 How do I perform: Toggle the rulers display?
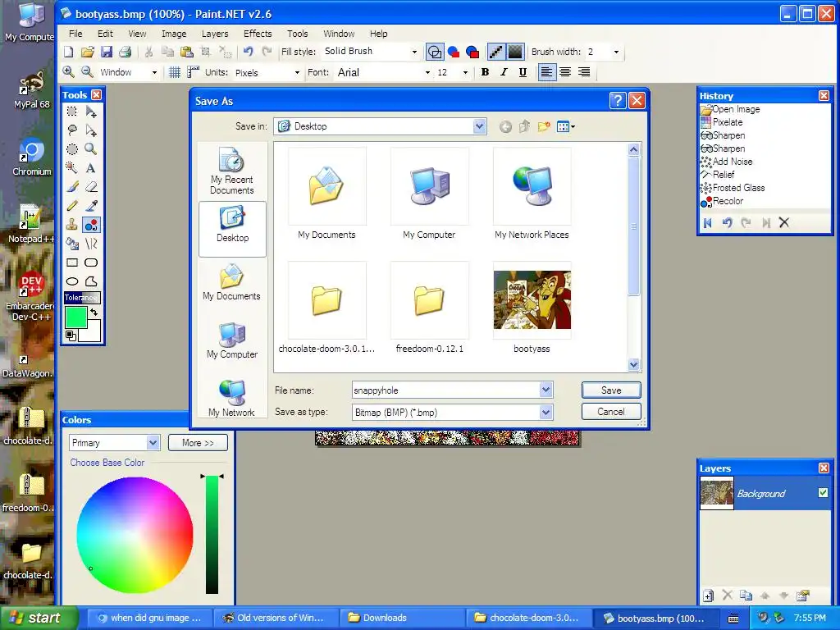coord(194,72)
